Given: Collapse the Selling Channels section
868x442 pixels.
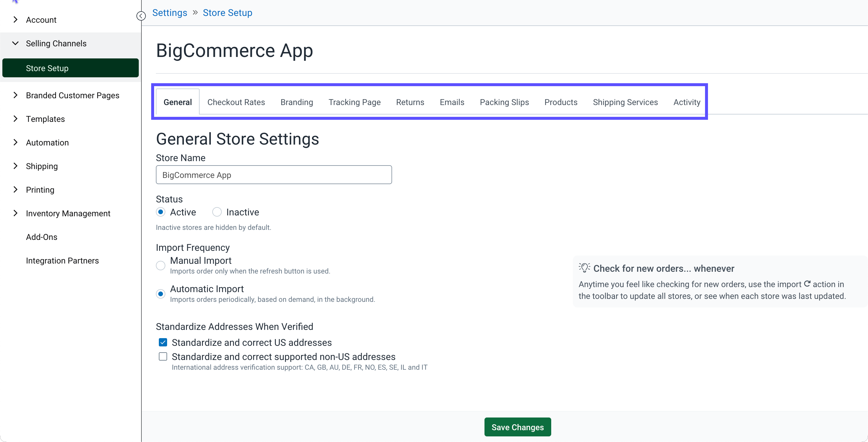Looking at the screenshot, I should (x=15, y=43).
